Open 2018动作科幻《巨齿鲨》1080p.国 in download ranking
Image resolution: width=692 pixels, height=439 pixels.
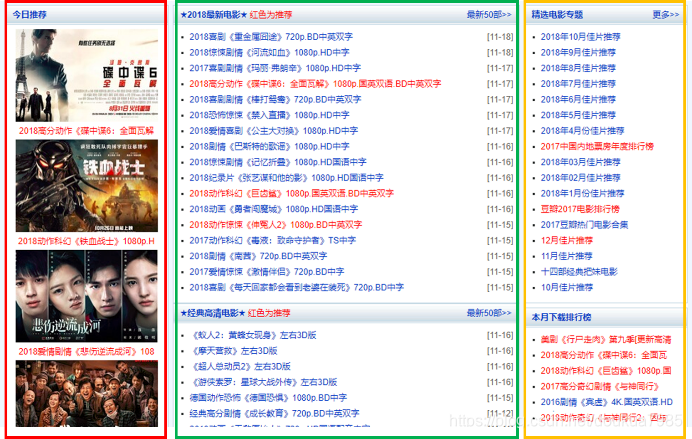[606, 371]
